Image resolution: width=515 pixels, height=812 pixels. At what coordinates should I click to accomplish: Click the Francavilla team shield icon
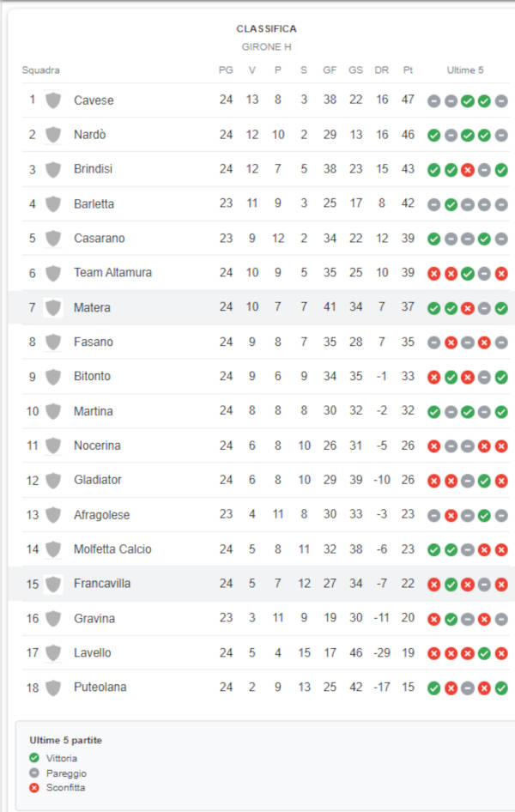pos(53,585)
